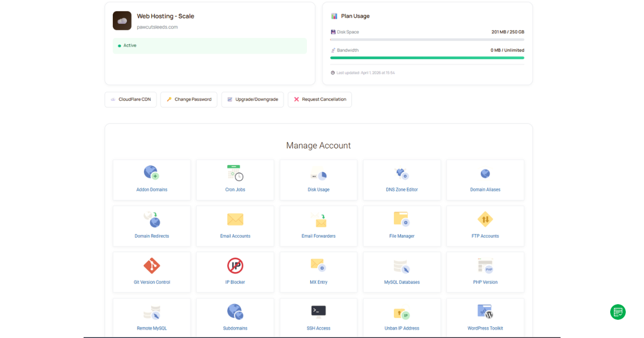Screen dimensions: 644x338
Task: Click the Active status banner
Action: pyautogui.click(x=210, y=46)
